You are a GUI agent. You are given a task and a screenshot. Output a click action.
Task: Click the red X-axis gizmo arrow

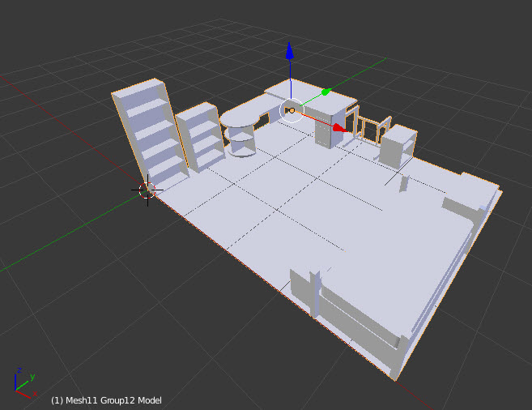(339, 128)
